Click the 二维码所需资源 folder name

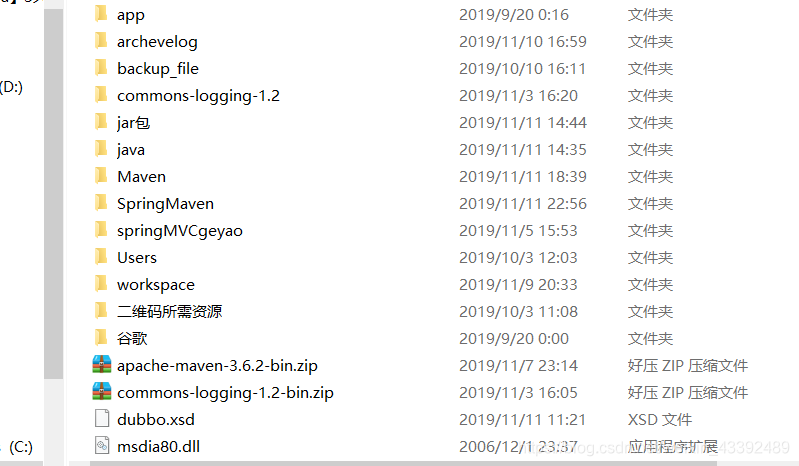[x=170, y=311]
